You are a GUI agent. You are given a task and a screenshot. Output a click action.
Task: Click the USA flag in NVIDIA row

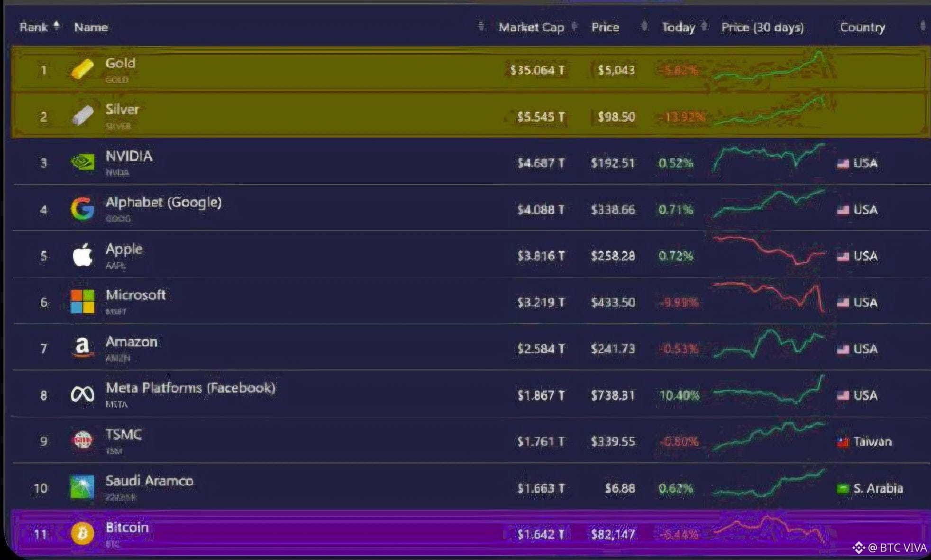[x=843, y=163]
